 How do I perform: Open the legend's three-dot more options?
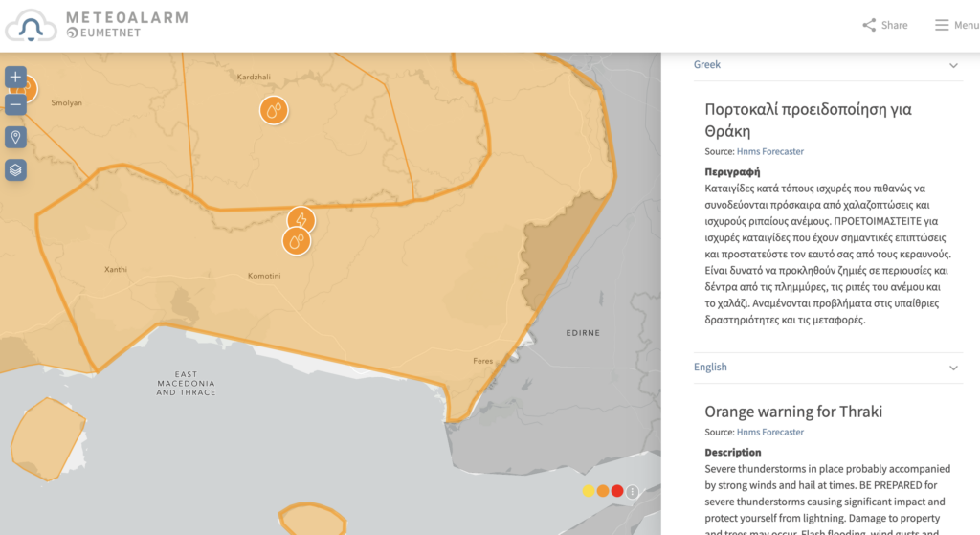632,491
